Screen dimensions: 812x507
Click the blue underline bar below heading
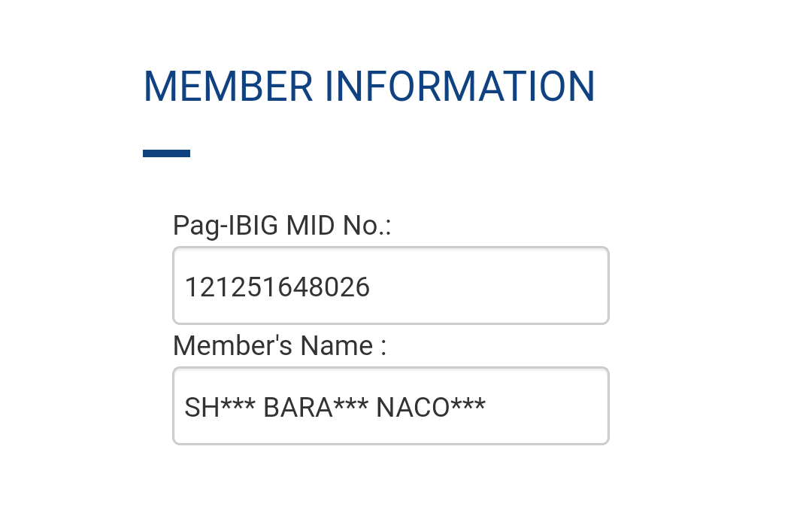click(166, 153)
